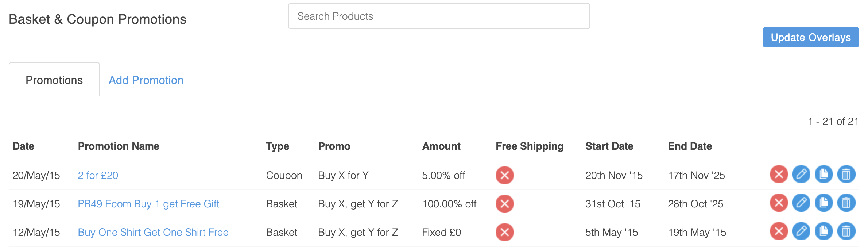Select the Promotions tab
The width and height of the screenshot is (868, 249).
point(54,80)
